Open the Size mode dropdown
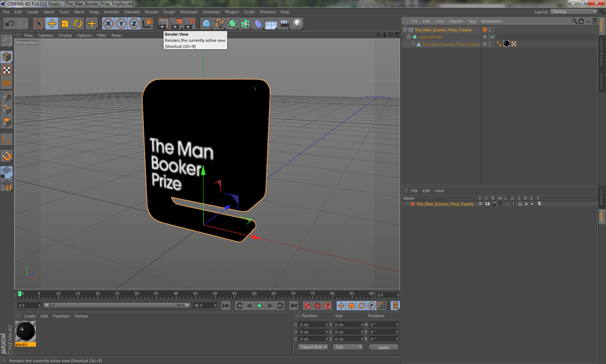606x364 pixels. tap(348, 347)
